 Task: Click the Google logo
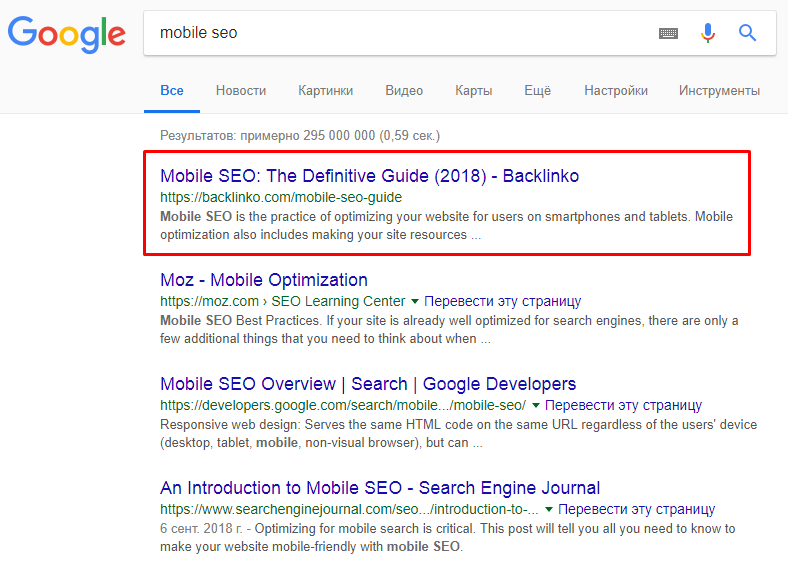coord(66,33)
